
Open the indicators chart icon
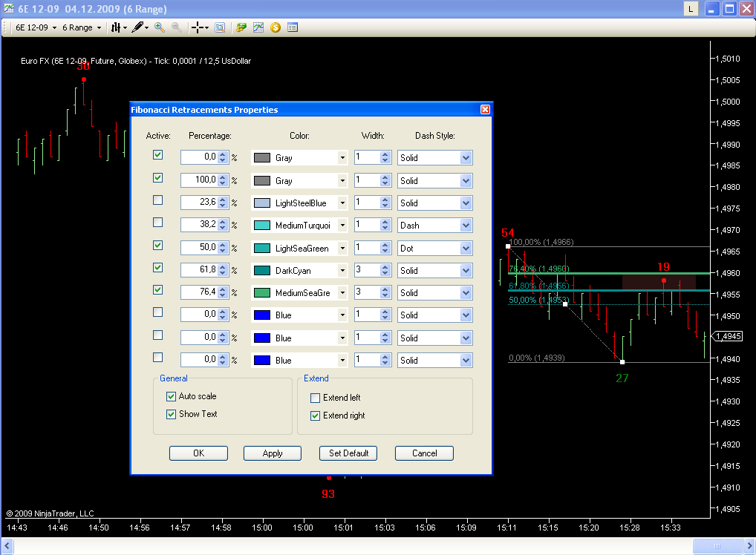(258, 27)
